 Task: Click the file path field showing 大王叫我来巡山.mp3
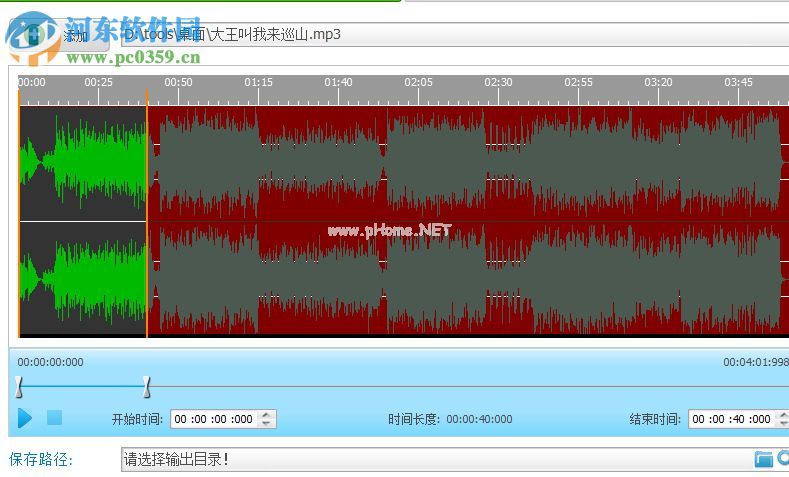click(454, 35)
